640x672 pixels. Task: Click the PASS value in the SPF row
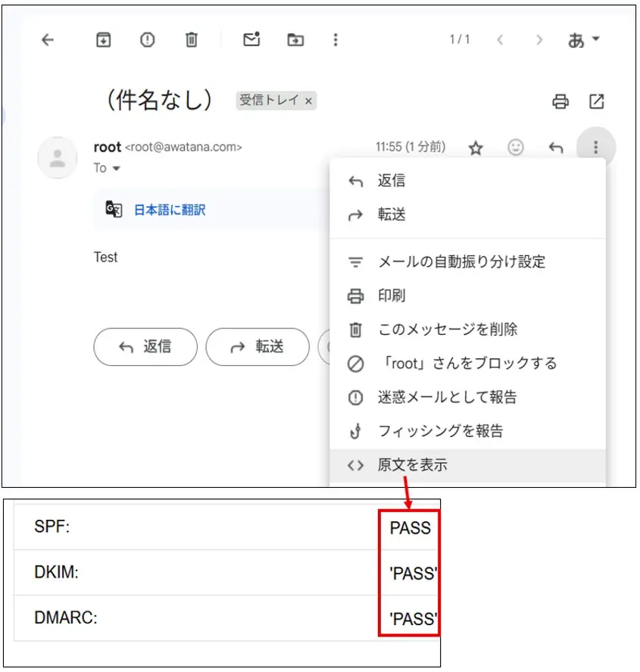410,528
